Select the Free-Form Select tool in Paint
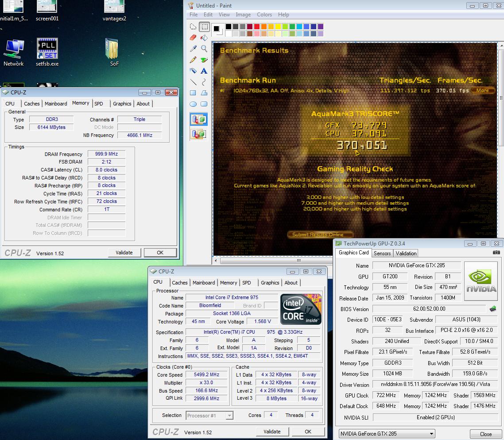This screenshot has width=504, height=440. [x=193, y=27]
